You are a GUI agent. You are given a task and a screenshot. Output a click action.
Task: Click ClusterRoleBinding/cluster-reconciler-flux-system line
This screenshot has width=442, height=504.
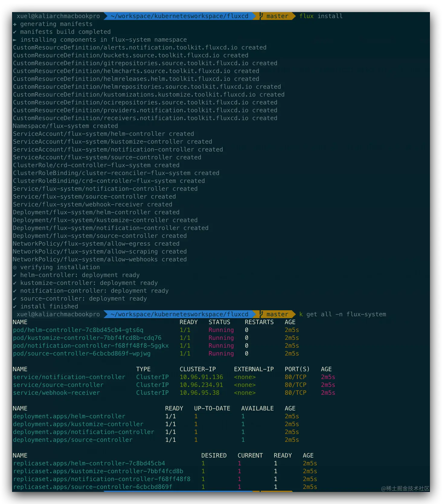click(116, 173)
